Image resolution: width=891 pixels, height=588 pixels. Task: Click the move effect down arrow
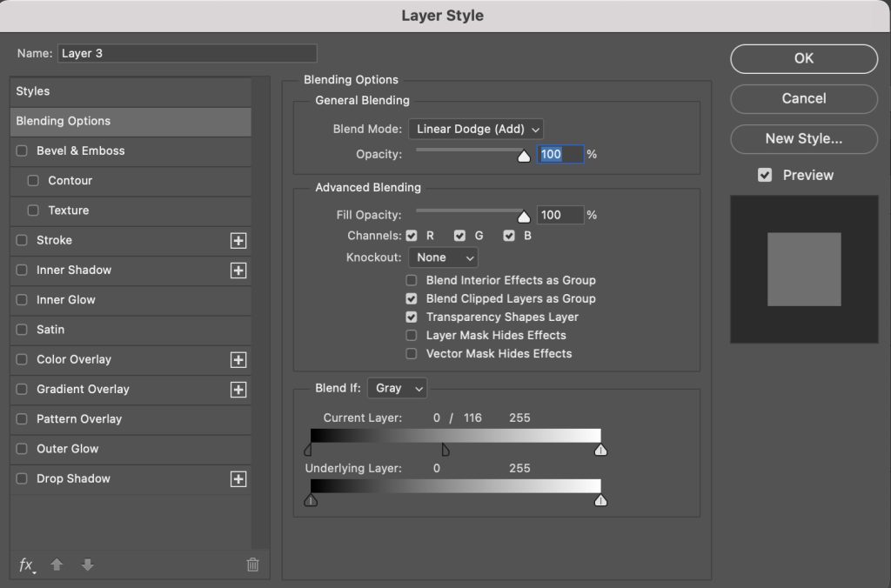point(87,565)
